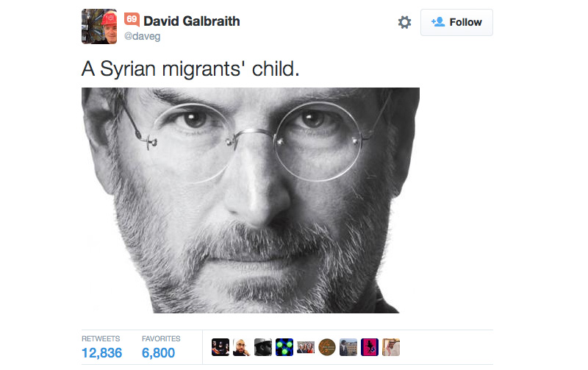Click the tweet text 'A Syrian migrants' child.'
The image size is (588, 370).
click(x=190, y=69)
